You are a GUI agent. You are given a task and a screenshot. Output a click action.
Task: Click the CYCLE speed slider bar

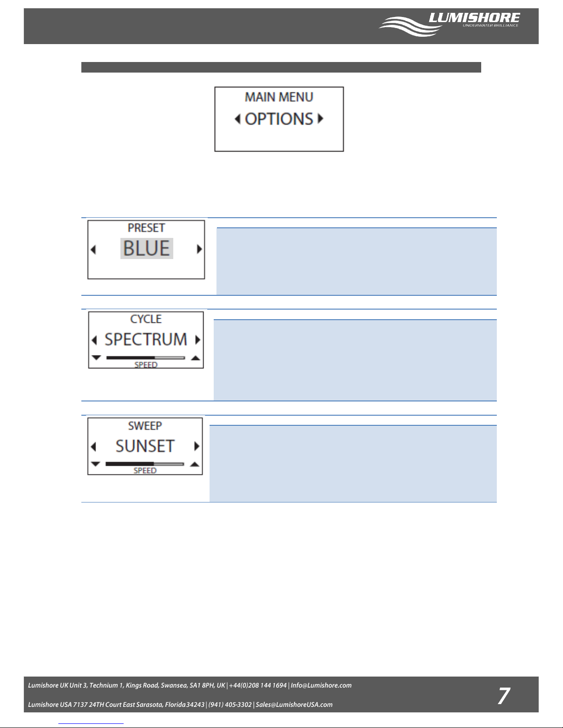pos(146,357)
